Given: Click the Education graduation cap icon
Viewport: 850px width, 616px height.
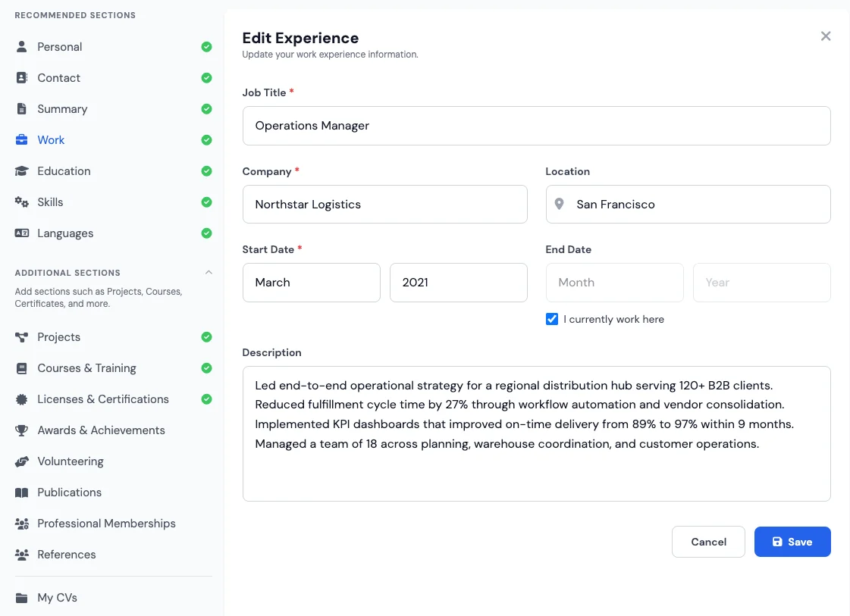Looking at the screenshot, I should (22, 171).
